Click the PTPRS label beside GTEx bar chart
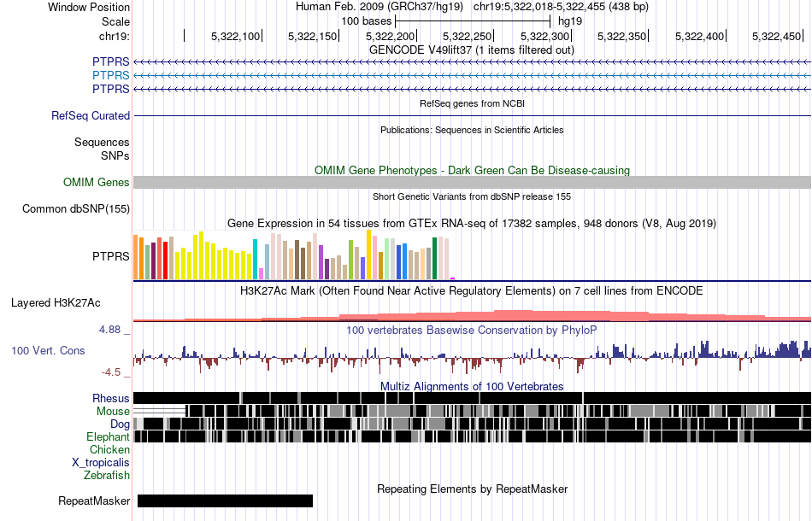The width and height of the screenshot is (812, 521). (111, 256)
